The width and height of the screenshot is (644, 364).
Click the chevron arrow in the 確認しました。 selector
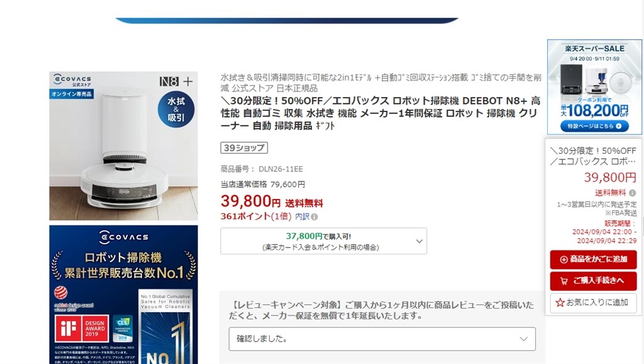[x=524, y=339]
